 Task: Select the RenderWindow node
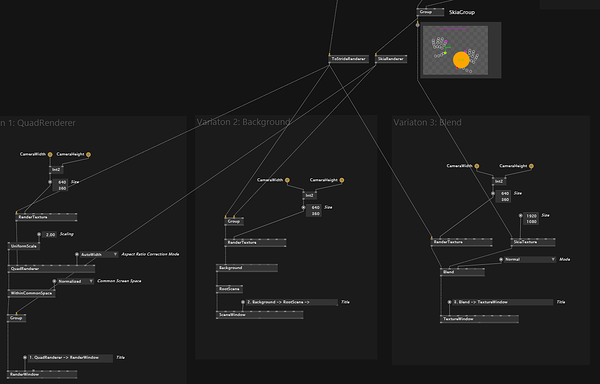coord(42,374)
